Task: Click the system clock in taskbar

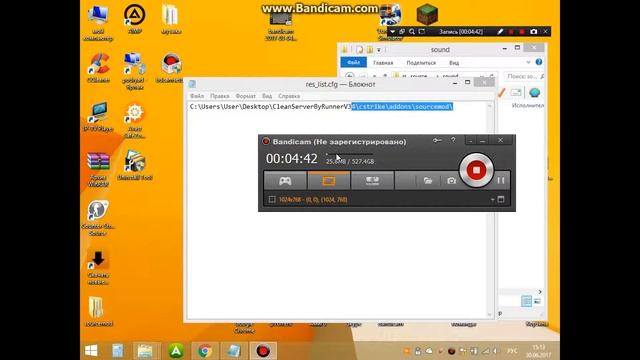Action: pos(539,351)
